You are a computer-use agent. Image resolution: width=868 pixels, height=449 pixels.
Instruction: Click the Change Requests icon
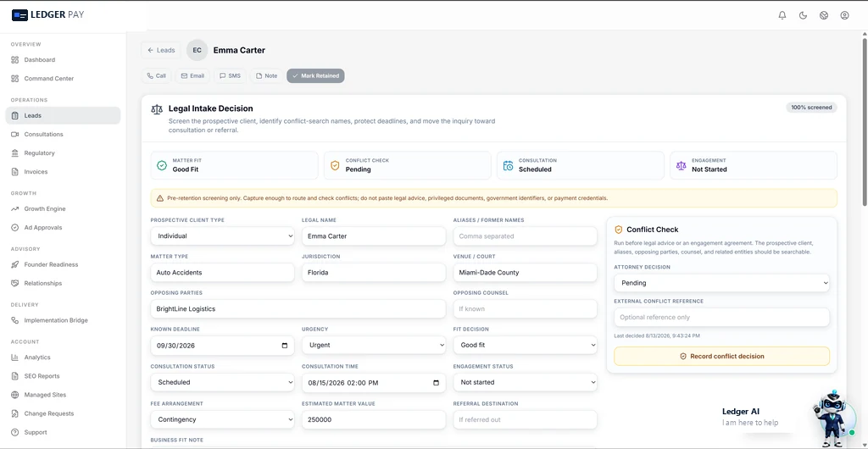click(x=15, y=413)
